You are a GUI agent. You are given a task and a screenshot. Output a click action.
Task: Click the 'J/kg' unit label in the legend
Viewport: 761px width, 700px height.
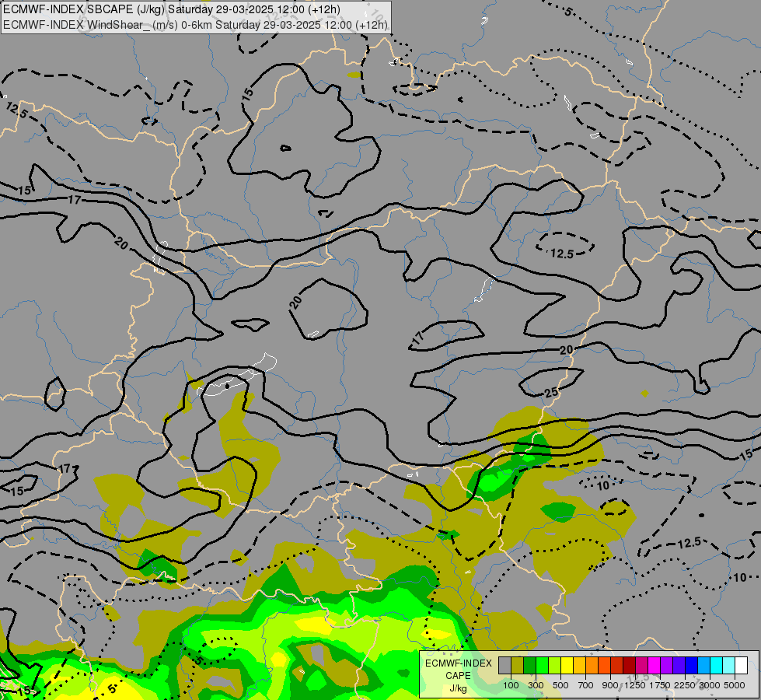458,688
